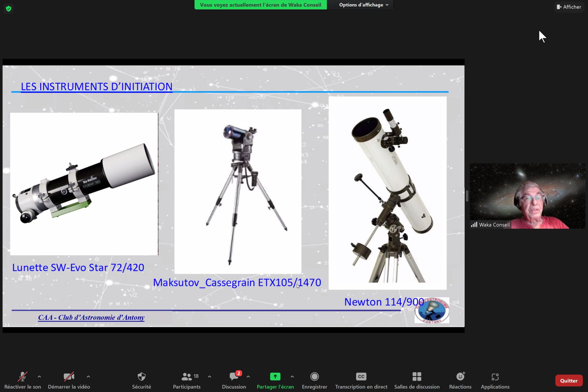Expand the Discussion options caret

coord(248,377)
